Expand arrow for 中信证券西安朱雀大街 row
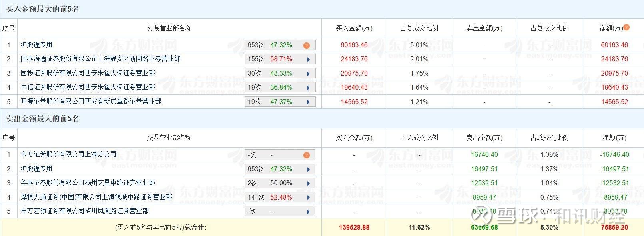 (308, 88)
